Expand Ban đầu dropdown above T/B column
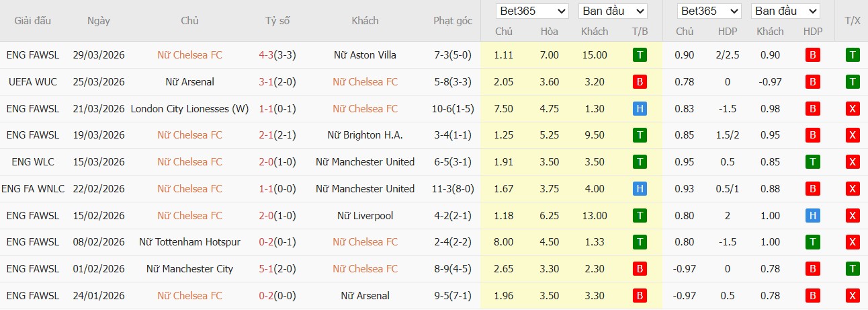This screenshot has height=310, width=868. pos(612,11)
